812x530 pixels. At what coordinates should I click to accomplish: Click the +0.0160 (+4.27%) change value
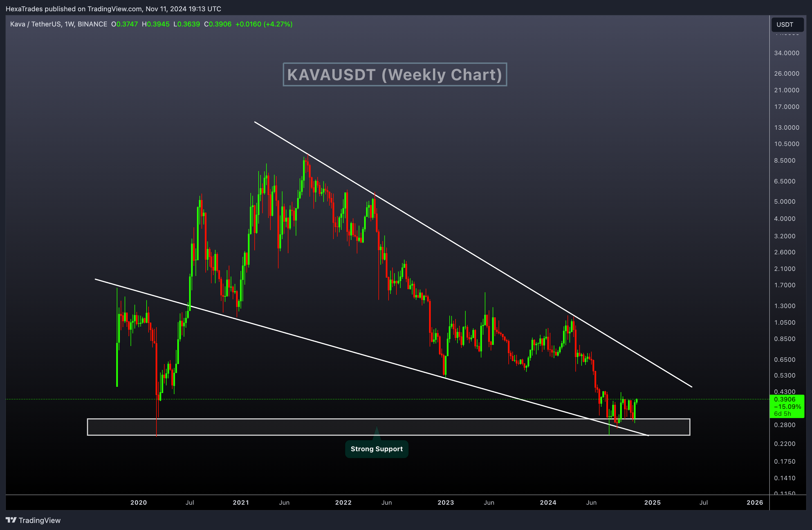(264, 24)
